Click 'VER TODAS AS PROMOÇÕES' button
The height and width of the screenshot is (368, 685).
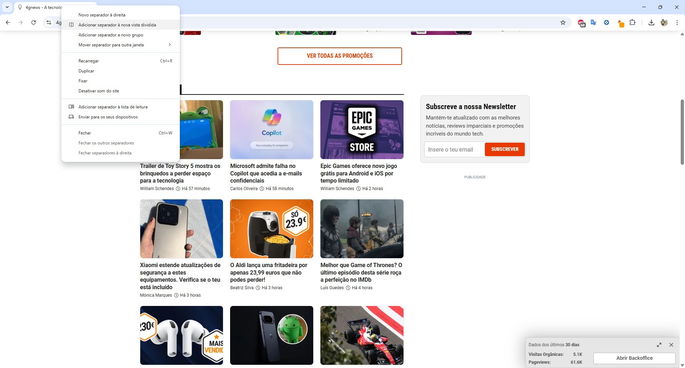coord(339,56)
